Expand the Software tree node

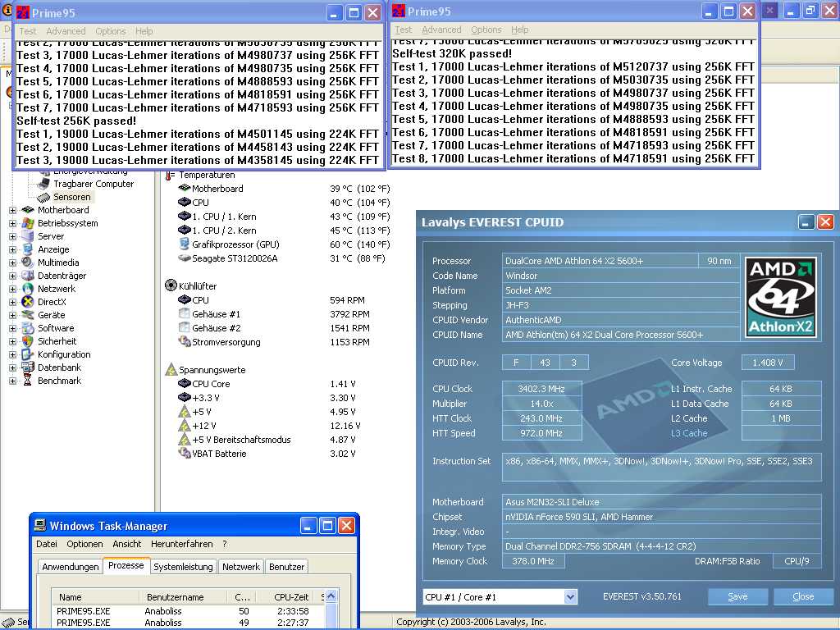click(x=12, y=328)
